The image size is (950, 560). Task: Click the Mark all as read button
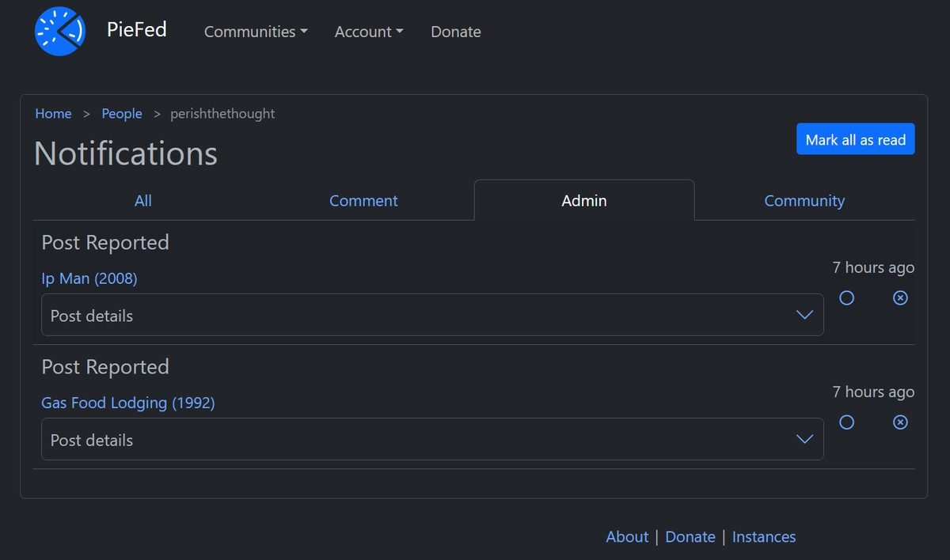click(x=855, y=138)
